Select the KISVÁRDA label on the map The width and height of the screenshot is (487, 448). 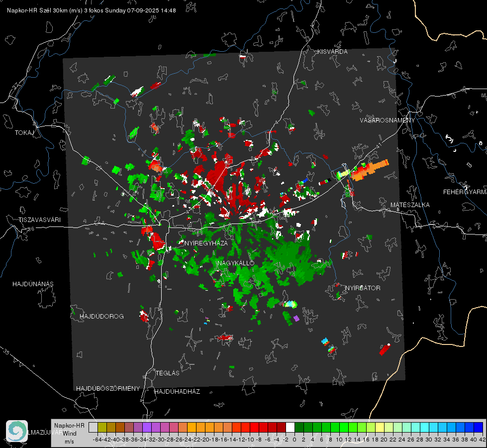coord(332,52)
